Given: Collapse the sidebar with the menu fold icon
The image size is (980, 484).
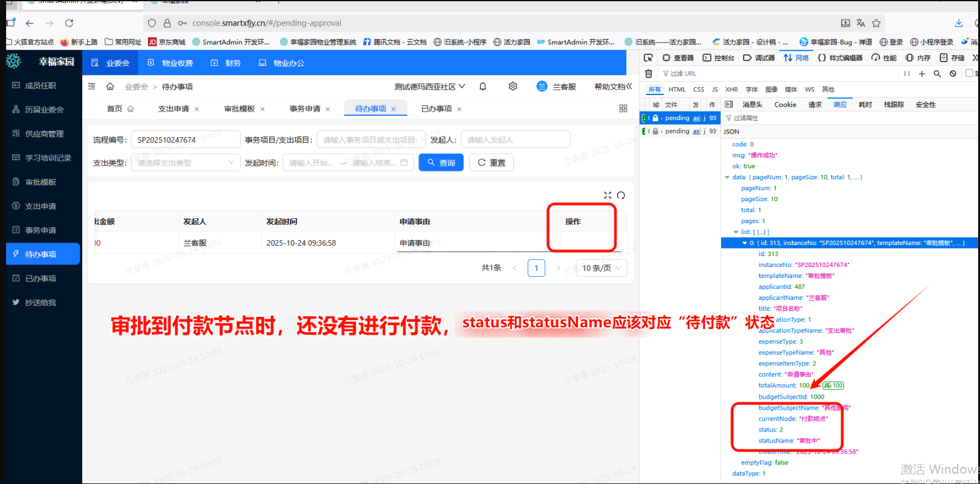Looking at the screenshot, I should click(92, 87).
